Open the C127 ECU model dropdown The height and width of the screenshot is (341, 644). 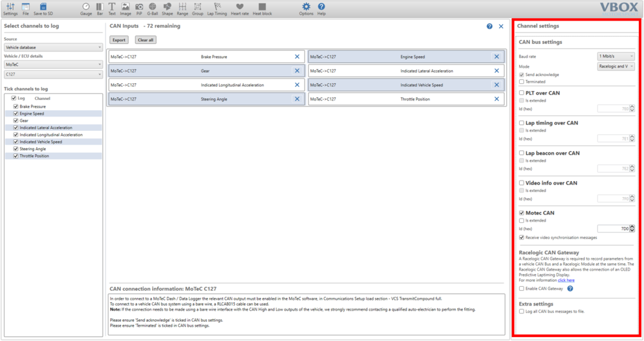tap(53, 74)
